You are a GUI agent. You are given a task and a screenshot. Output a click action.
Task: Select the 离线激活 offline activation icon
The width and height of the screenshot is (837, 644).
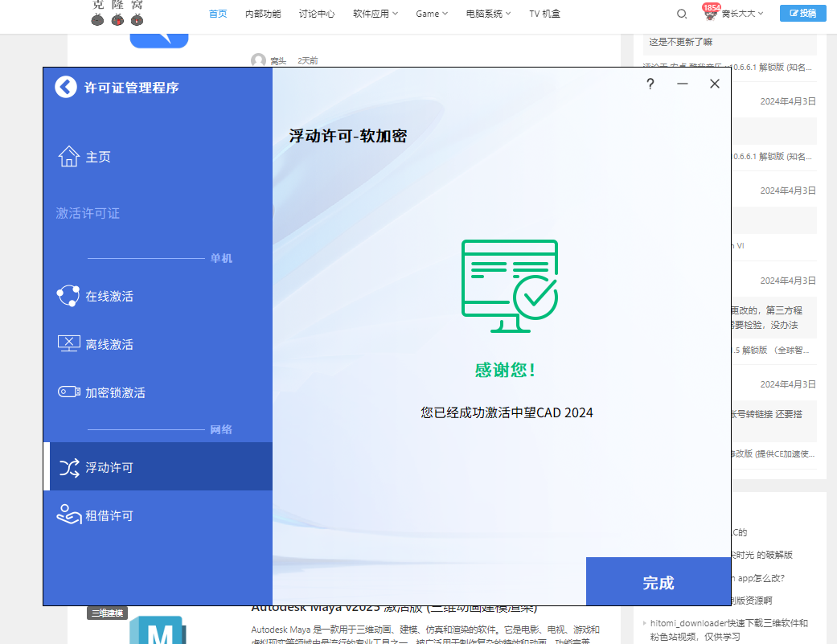tap(69, 343)
